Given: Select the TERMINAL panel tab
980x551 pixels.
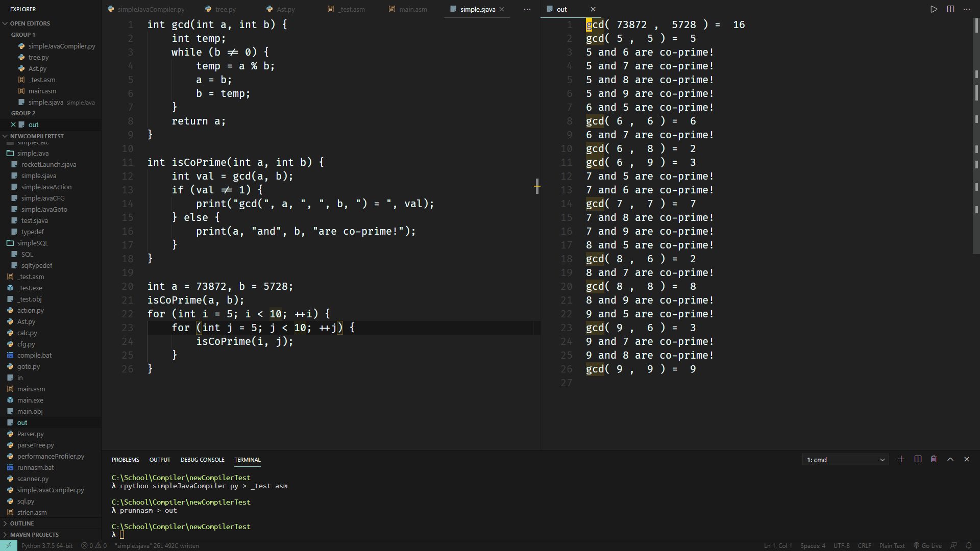Looking at the screenshot, I should pyautogui.click(x=248, y=460).
